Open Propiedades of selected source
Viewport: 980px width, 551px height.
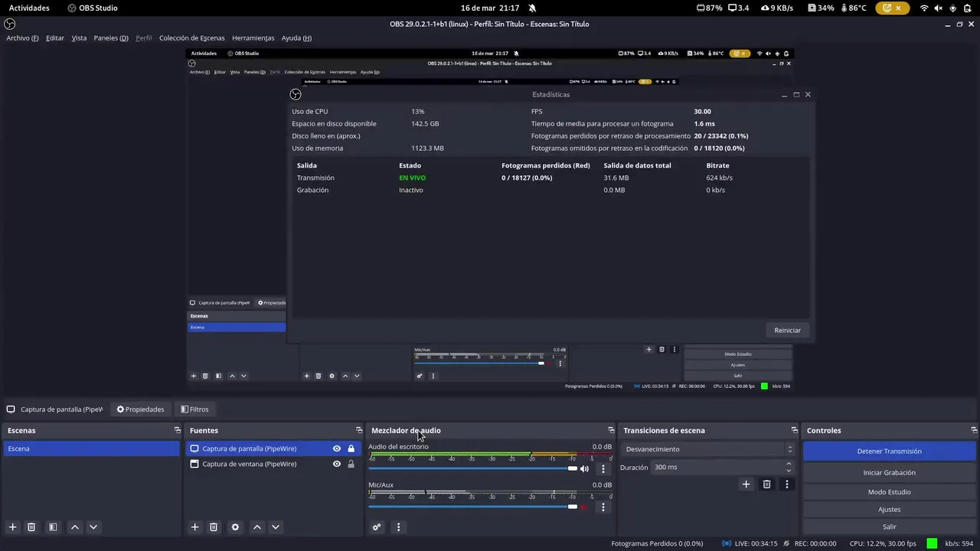pyautogui.click(x=140, y=409)
